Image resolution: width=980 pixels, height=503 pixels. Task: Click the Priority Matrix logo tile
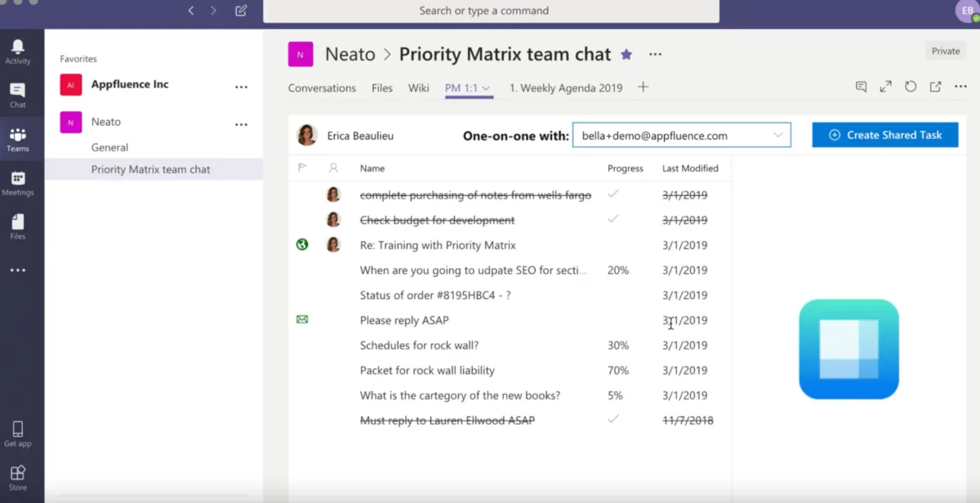(849, 349)
